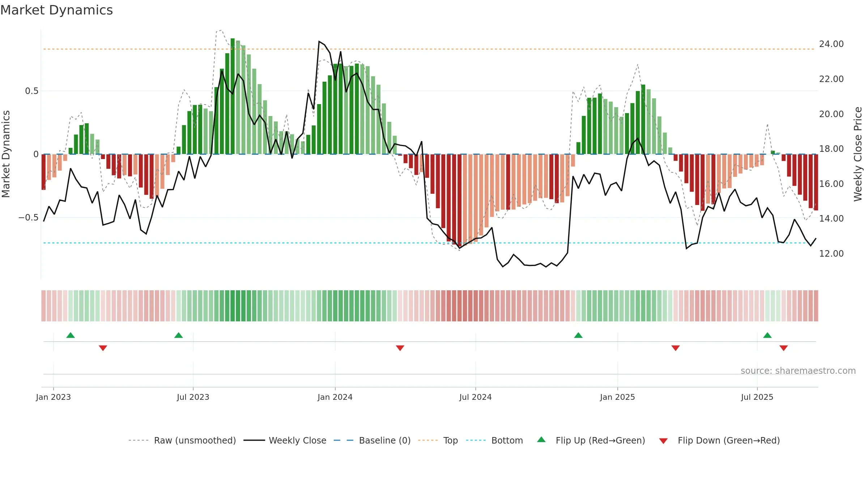Click the Top legend label

tap(451, 440)
